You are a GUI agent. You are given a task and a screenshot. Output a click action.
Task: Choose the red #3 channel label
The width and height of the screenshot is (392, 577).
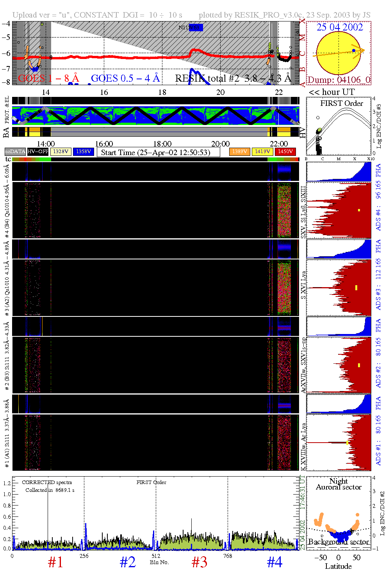tap(200, 562)
